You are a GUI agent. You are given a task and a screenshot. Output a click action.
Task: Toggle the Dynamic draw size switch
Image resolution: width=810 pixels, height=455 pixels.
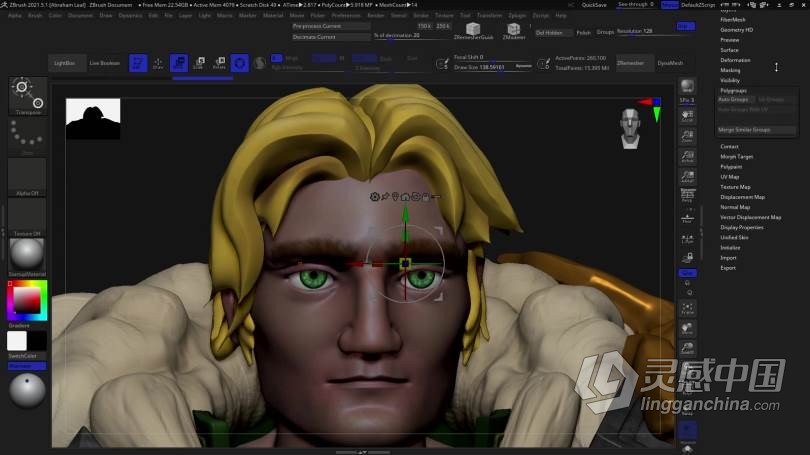(x=523, y=66)
